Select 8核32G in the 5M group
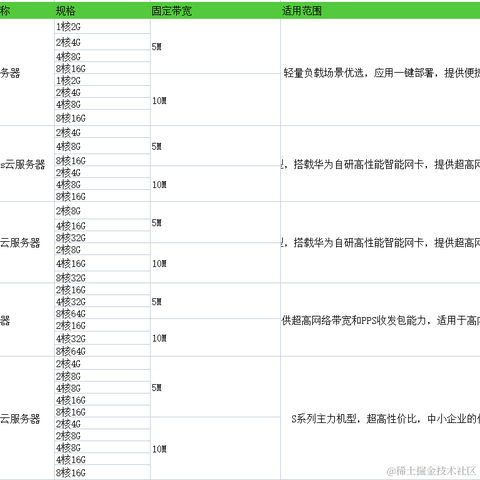The image size is (480, 480). tap(102, 237)
